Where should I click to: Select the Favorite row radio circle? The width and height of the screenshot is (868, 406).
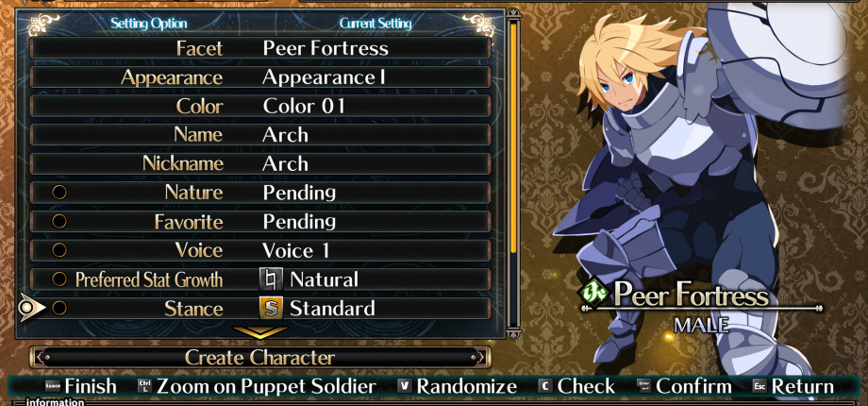click(59, 221)
